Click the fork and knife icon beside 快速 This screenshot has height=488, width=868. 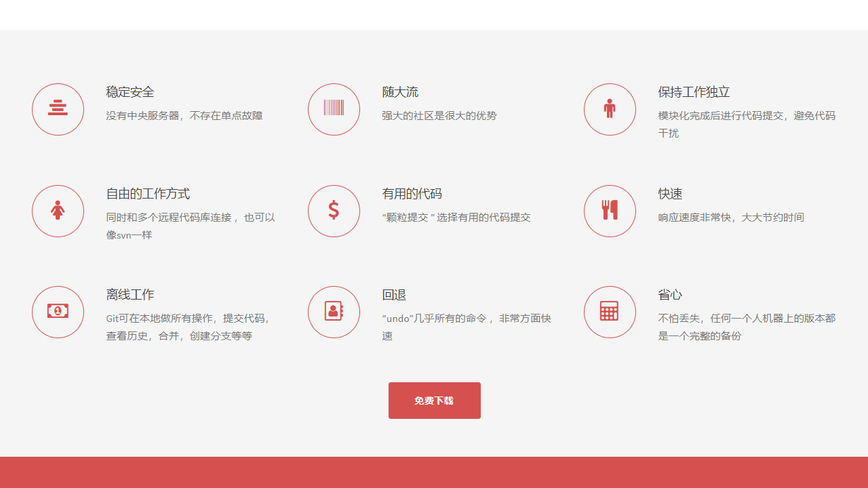pos(610,210)
